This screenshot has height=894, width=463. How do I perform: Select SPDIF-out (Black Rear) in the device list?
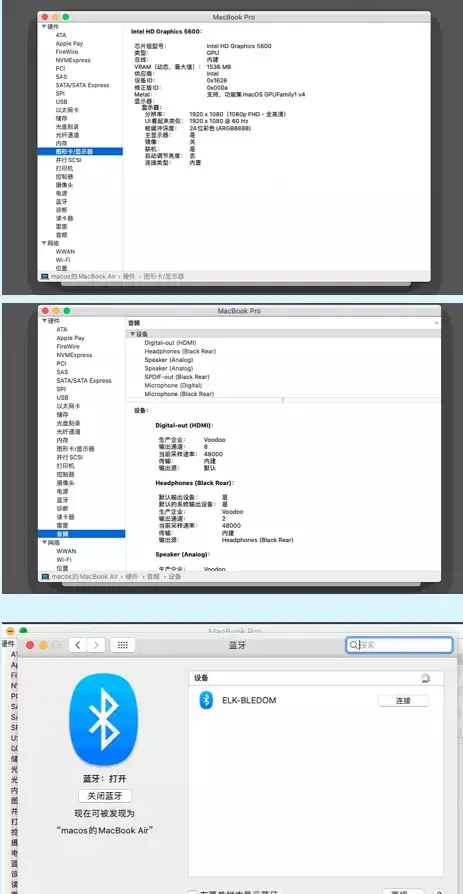[177, 377]
